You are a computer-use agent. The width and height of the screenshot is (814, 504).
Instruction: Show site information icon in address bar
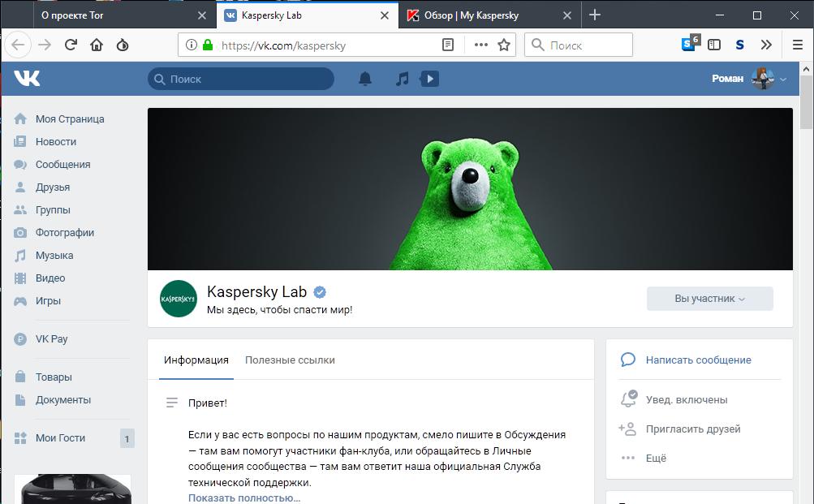191,45
